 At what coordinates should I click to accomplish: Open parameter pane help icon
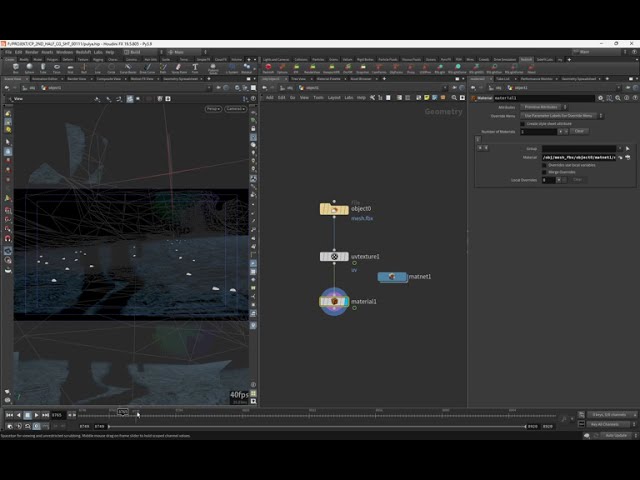click(635, 98)
